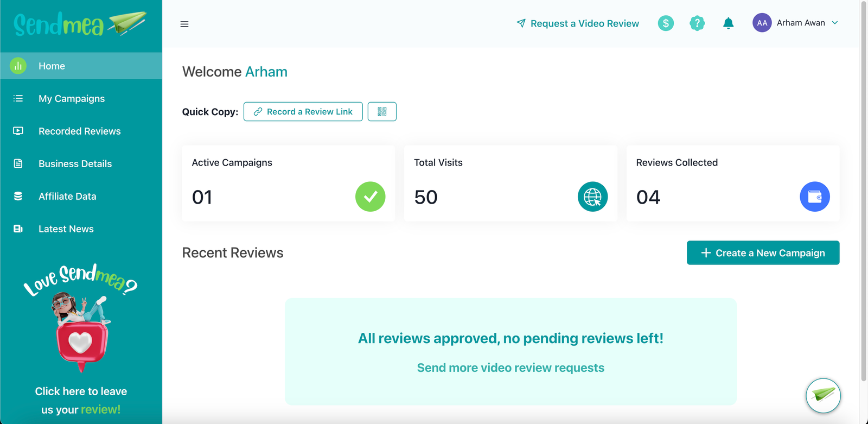Viewport: 868px width, 424px height.
Task: Open notifications bell icon
Action: [x=728, y=23]
